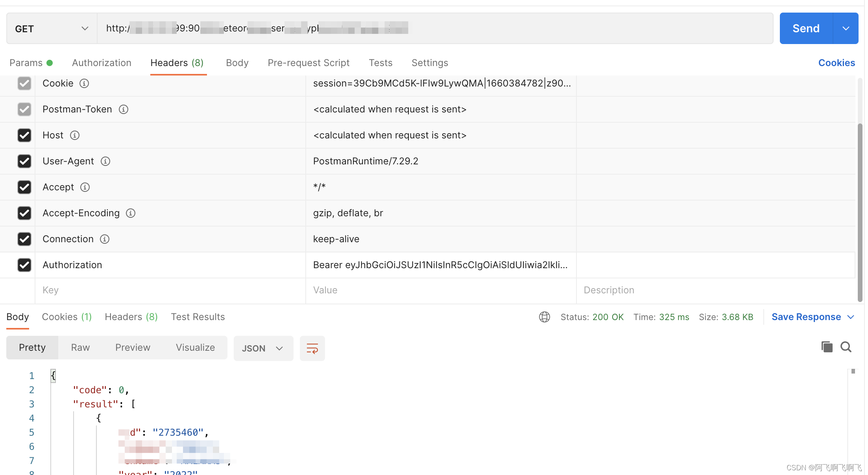This screenshot has width=868, height=475.
Task: Send the request
Action: click(805, 28)
